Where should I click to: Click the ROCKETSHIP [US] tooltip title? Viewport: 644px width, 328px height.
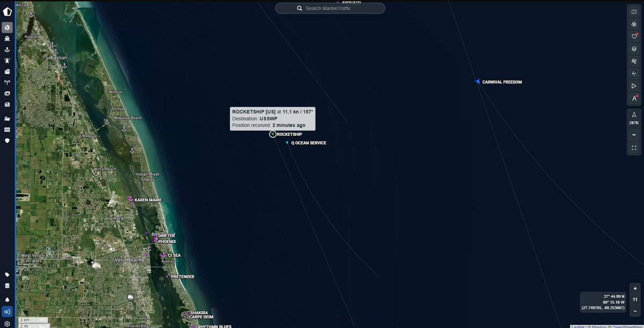pyautogui.click(x=254, y=111)
